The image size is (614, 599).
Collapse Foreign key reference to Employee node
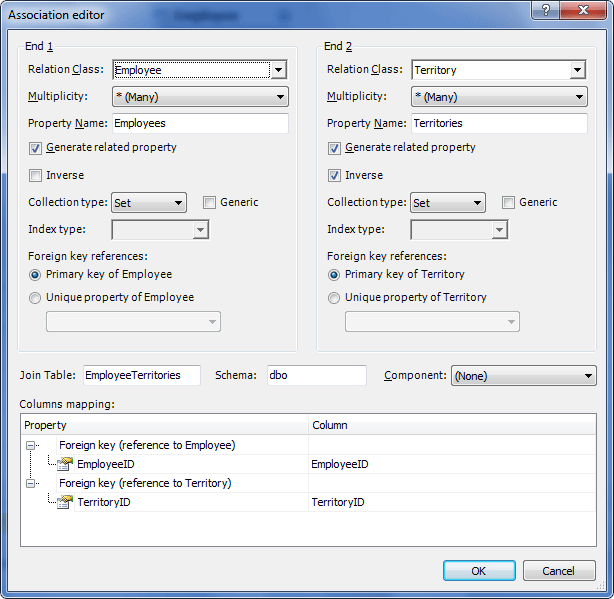click(x=30, y=445)
